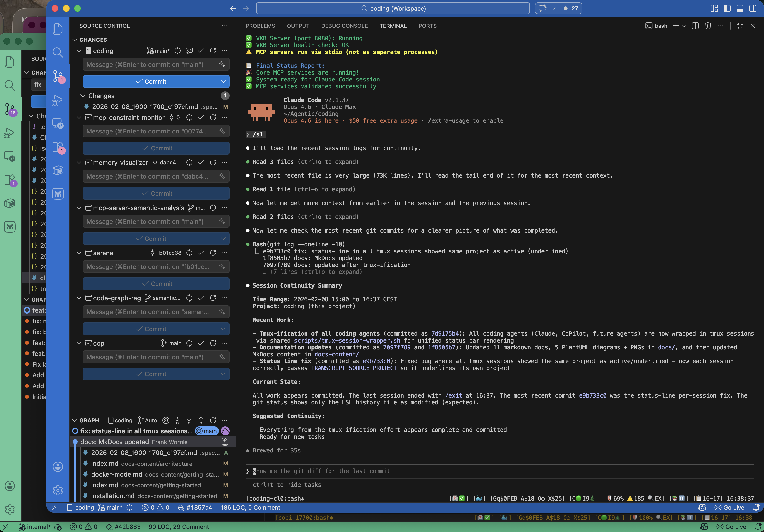Click color #1857a4 status bar item
The width and height of the screenshot is (764, 532).
point(195,508)
